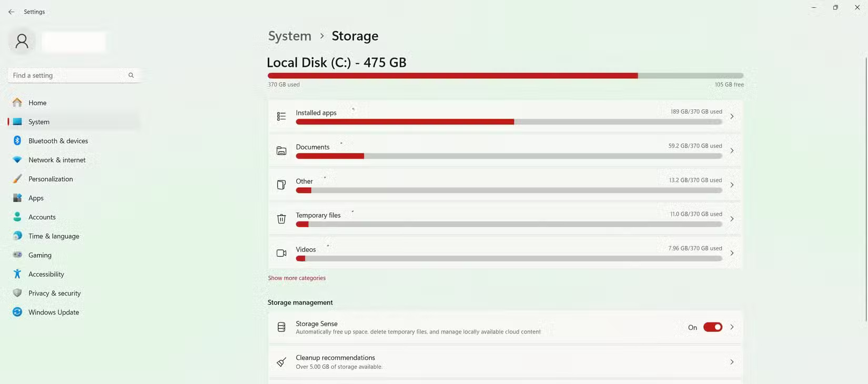
Task: Open Cleanup recommendations details
Action: [x=732, y=362]
